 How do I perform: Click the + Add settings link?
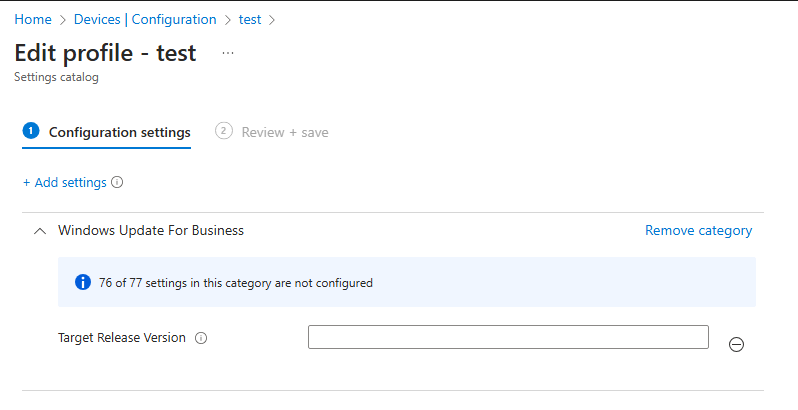click(64, 182)
